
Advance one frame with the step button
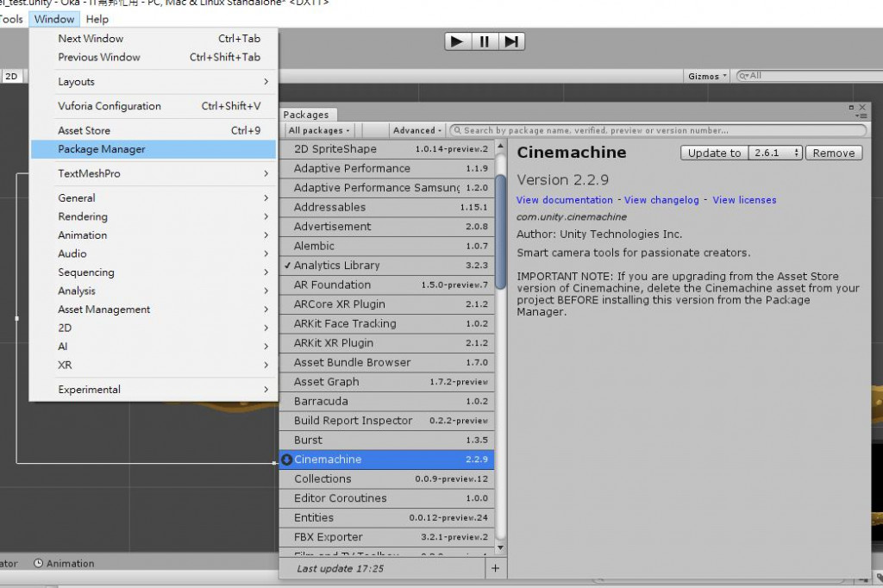[x=511, y=41]
